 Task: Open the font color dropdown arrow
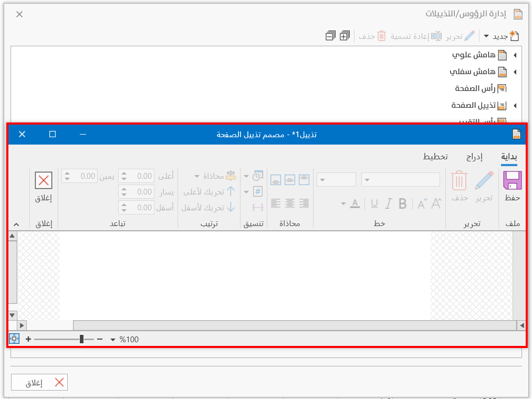343,204
